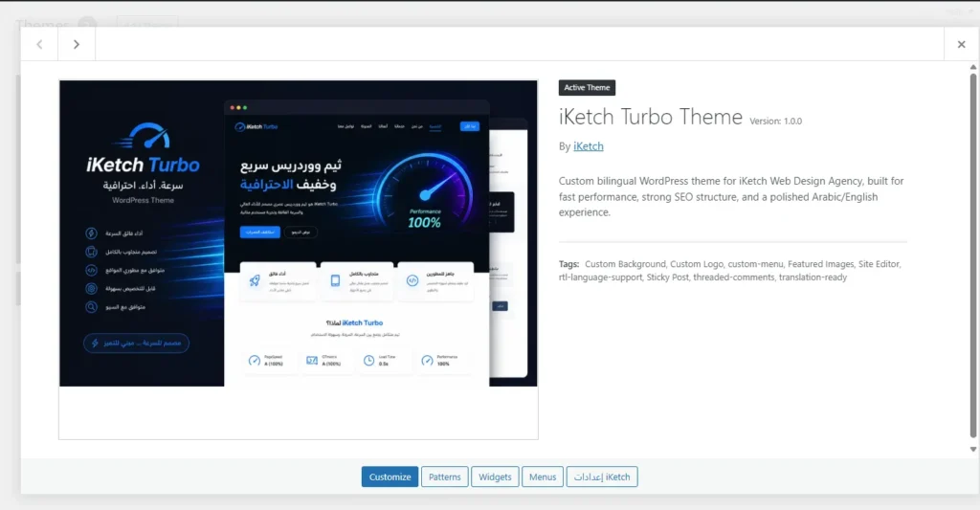The height and width of the screenshot is (510, 980).
Task: Click the scrollbar up arrow
Action: point(973,67)
